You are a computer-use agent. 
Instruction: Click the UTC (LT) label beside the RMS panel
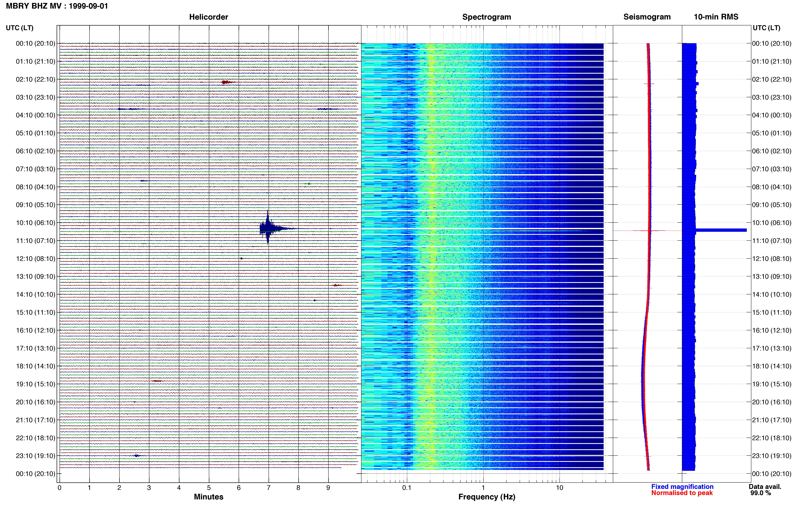766,28
